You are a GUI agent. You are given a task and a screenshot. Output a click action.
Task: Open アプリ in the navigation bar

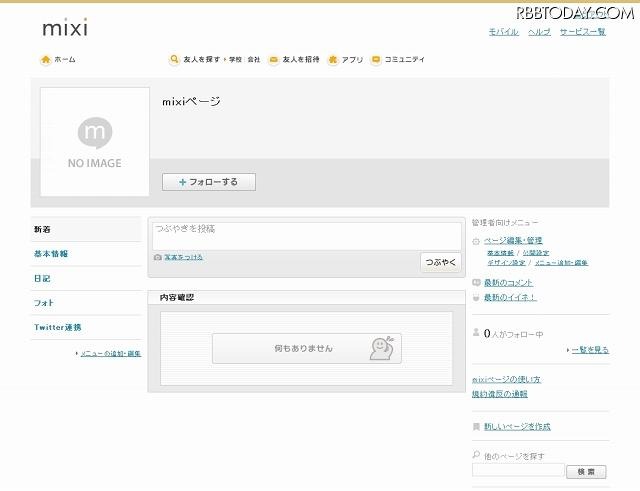352,60
